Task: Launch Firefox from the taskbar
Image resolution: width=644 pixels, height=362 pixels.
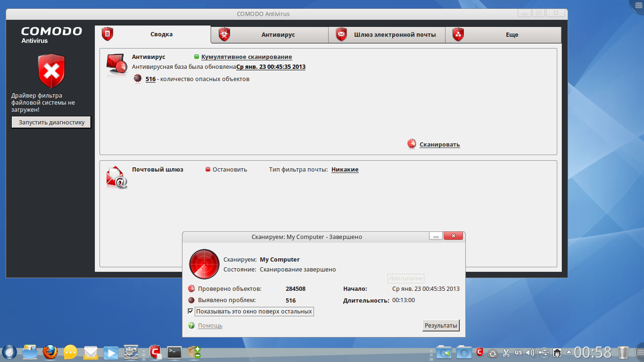Action: coord(50,352)
